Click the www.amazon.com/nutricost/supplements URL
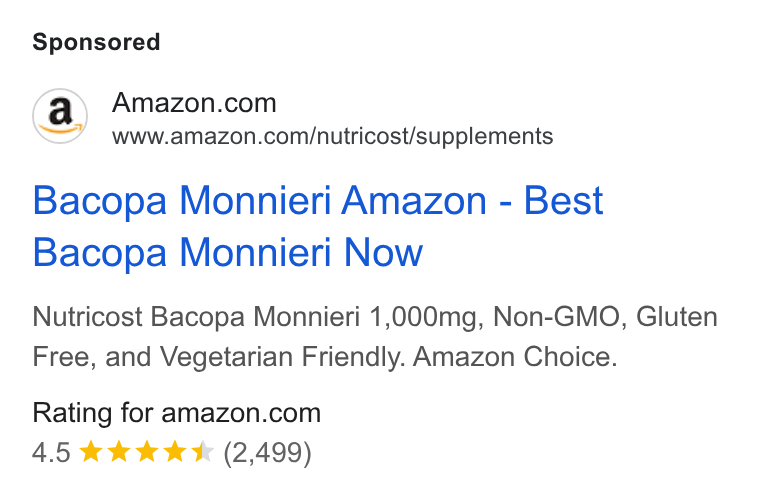This screenshot has width=760, height=496. click(x=332, y=136)
